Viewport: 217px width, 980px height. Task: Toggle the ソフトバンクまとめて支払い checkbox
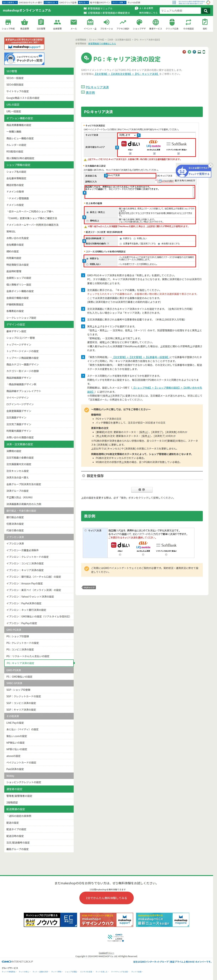[178, 154]
